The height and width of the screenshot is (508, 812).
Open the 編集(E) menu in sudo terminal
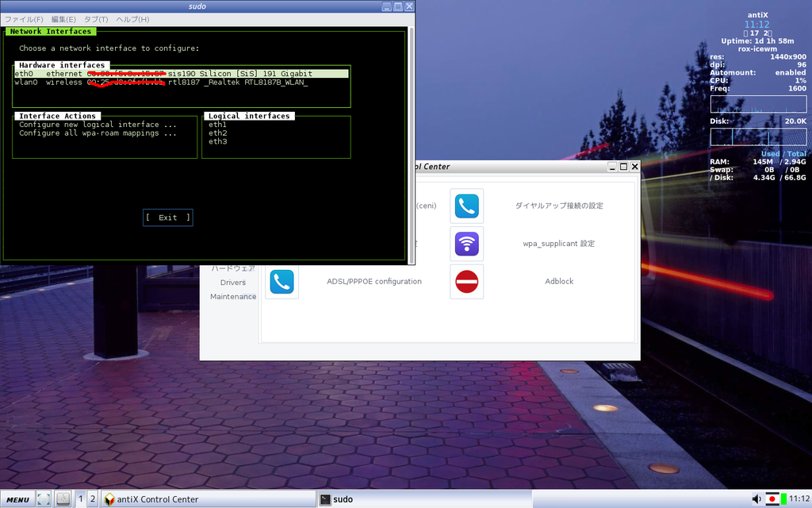(x=63, y=19)
